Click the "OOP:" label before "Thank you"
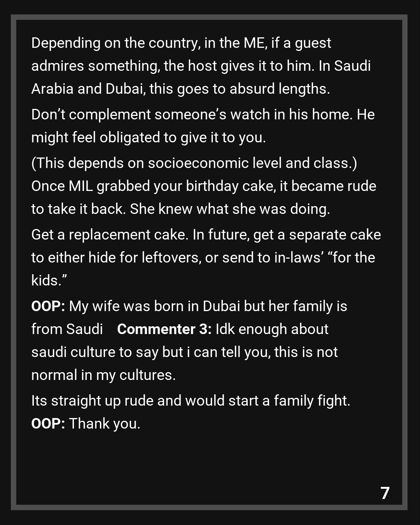Screen dimensions: 420x525 48,424
